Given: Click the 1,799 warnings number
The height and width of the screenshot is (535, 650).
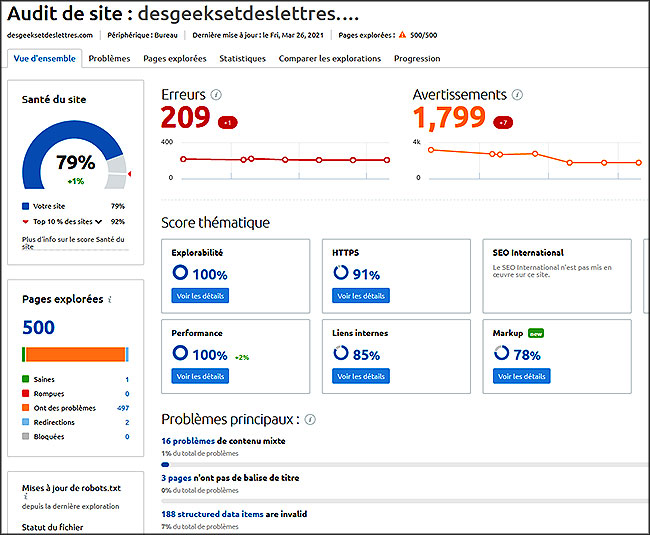Looking at the screenshot, I should pyautogui.click(x=449, y=117).
